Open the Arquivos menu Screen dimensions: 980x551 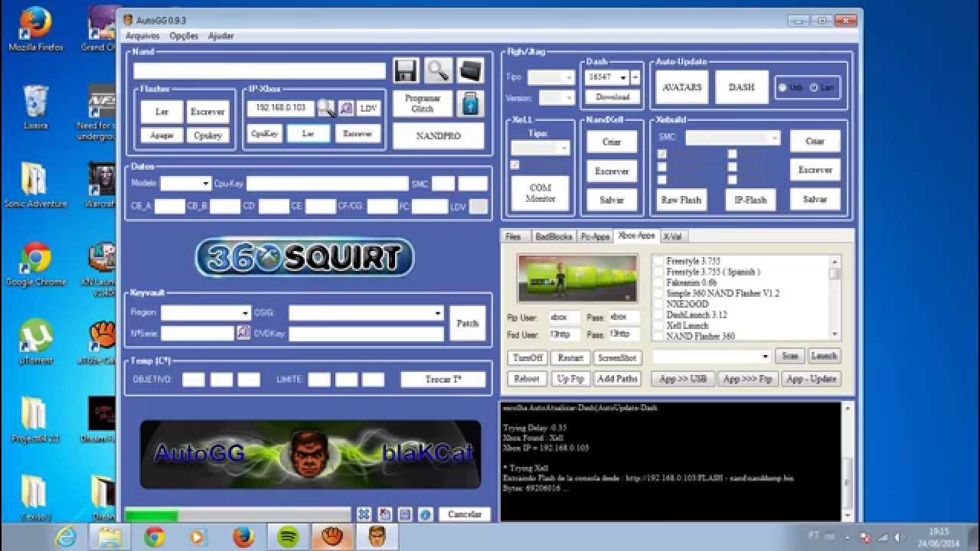[142, 36]
